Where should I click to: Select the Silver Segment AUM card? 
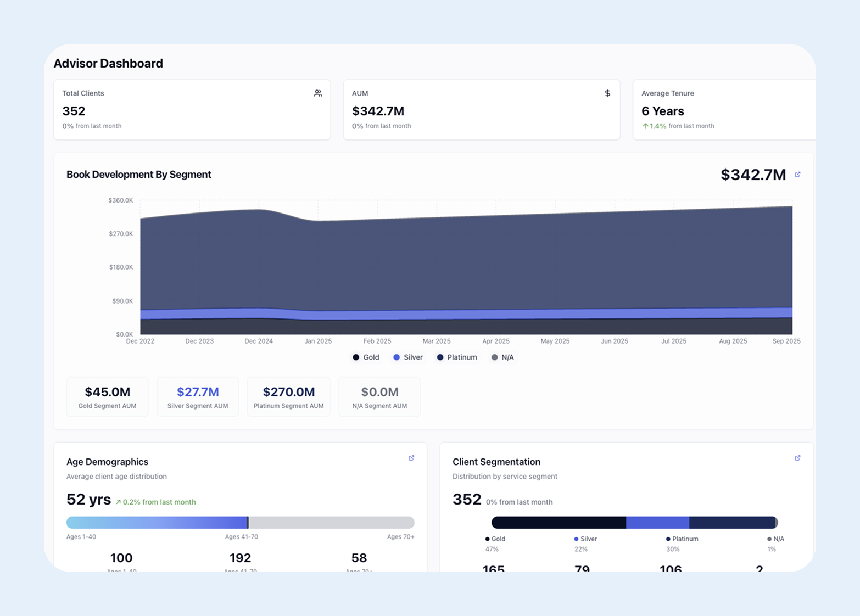pos(198,397)
